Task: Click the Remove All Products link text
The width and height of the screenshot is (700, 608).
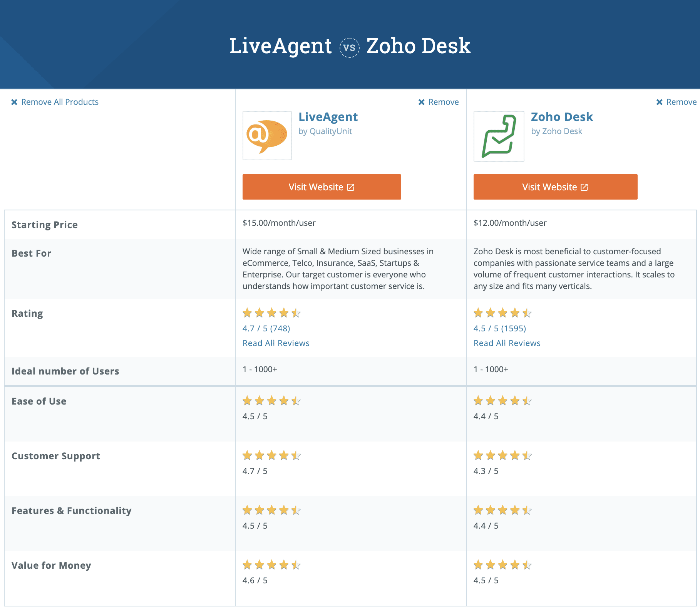Action: (60, 102)
